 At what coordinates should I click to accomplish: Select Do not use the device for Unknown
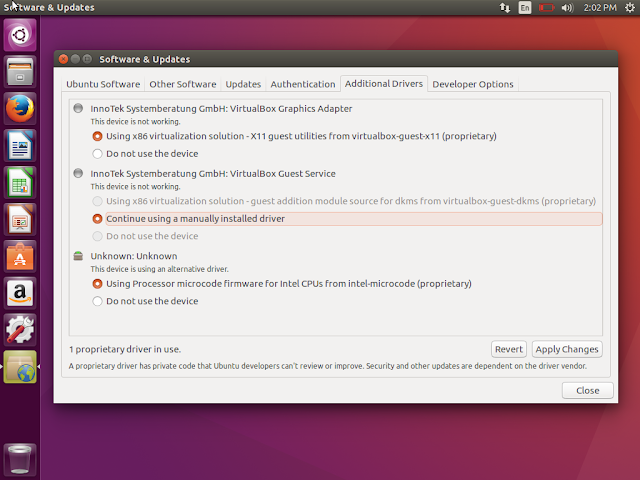tap(146, 301)
